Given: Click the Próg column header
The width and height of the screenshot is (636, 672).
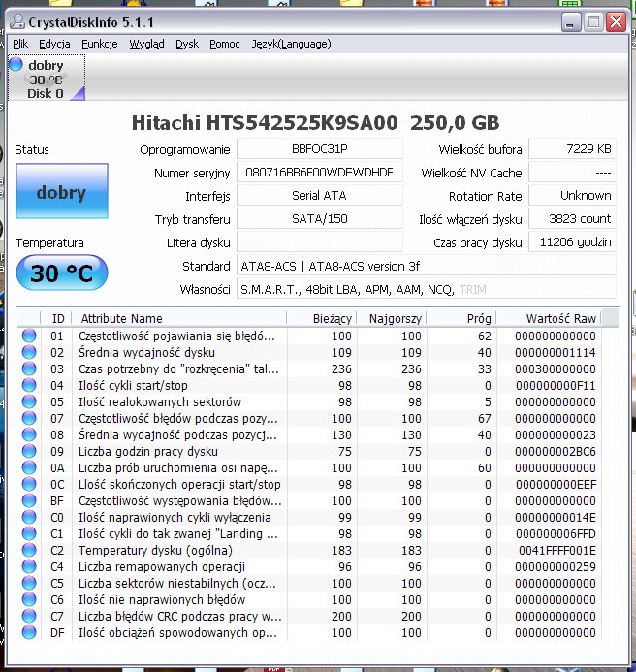Looking at the screenshot, I should click(x=461, y=318).
